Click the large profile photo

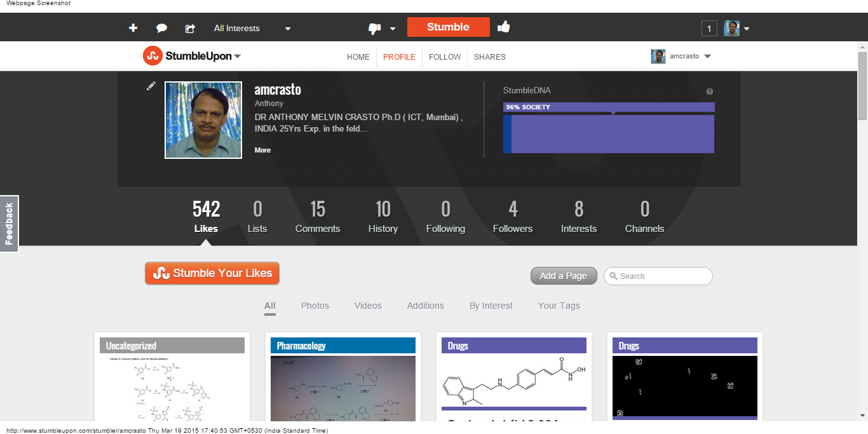click(203, 120)
